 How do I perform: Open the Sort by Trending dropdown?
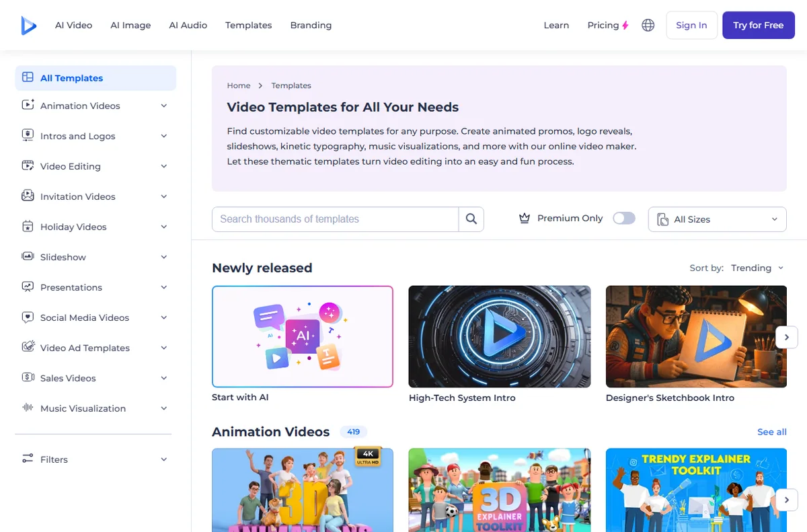[757, 268]
